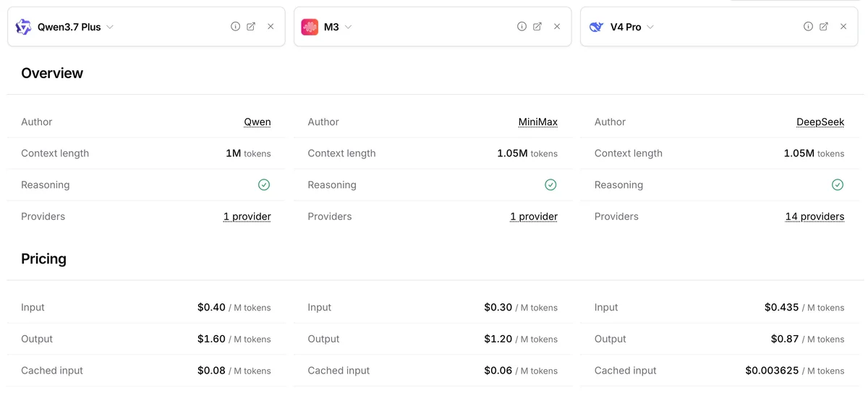Click the DeepSeek V4 Pro whale logo
The height and width of the screenshot is (393, 868).
[x=596, y=27]
